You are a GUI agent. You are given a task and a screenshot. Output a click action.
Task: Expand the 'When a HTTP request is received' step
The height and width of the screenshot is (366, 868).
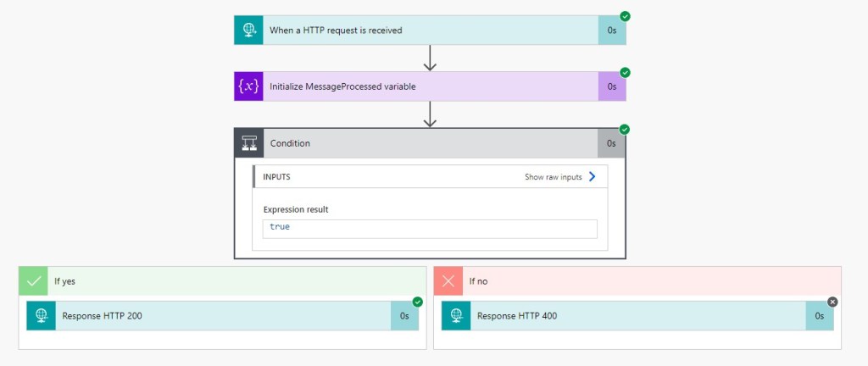(x=431, y=30)
